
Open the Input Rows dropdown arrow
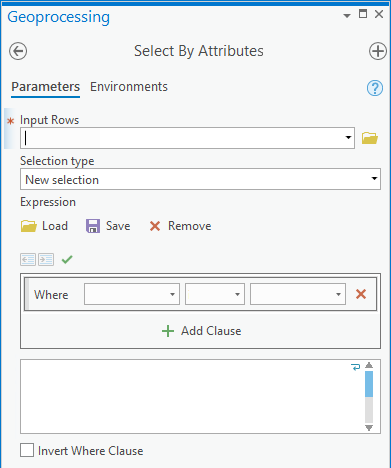tap(348, 138)
